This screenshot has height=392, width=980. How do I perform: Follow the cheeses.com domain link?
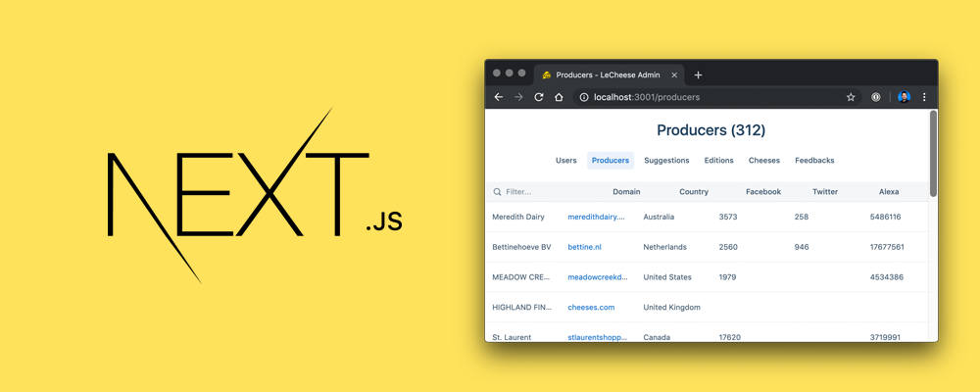591,307
